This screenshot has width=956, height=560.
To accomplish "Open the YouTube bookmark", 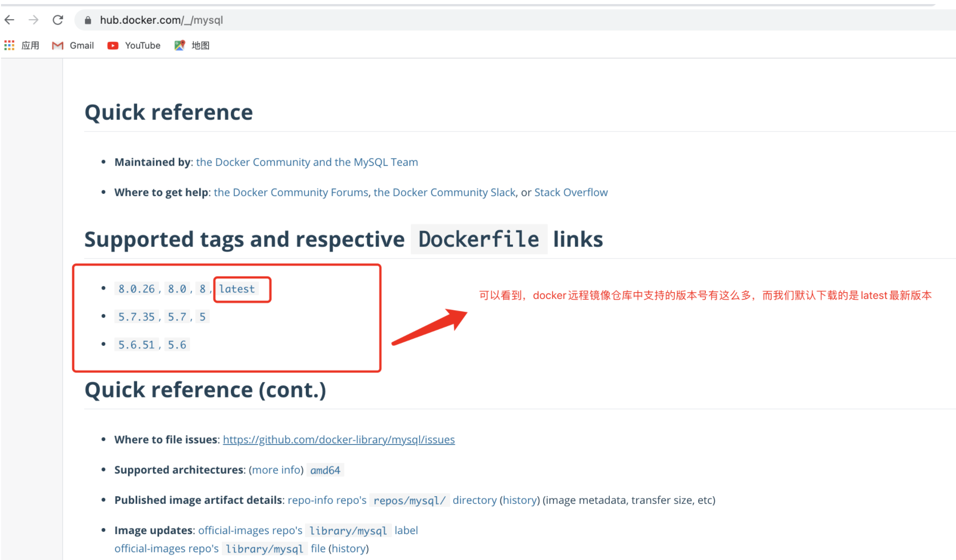I will tap(134, 46).
